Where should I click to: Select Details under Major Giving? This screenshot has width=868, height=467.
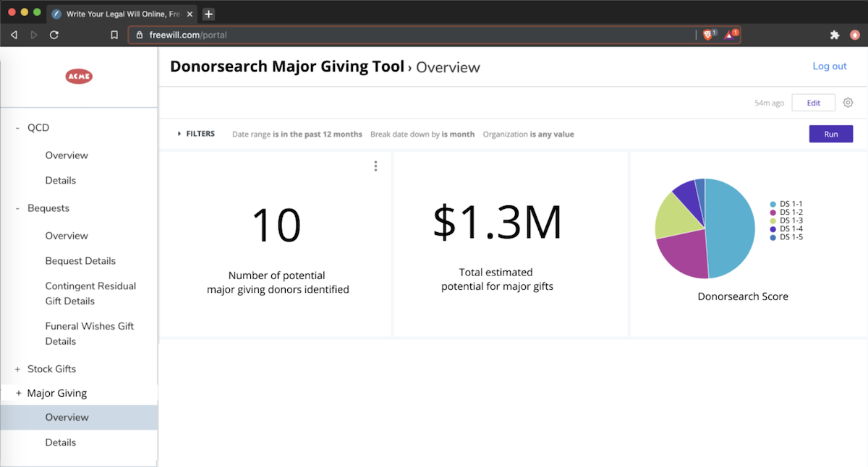point(61,442)
